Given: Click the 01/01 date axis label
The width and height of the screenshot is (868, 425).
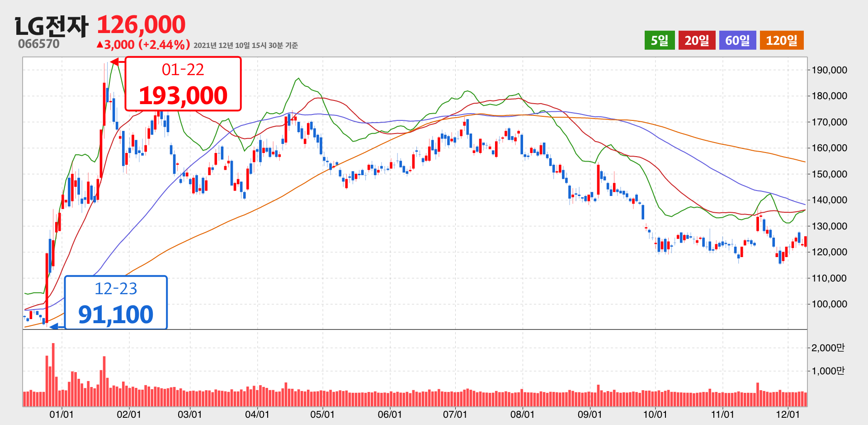Looking at the screenshot, I should coord(61,415).
